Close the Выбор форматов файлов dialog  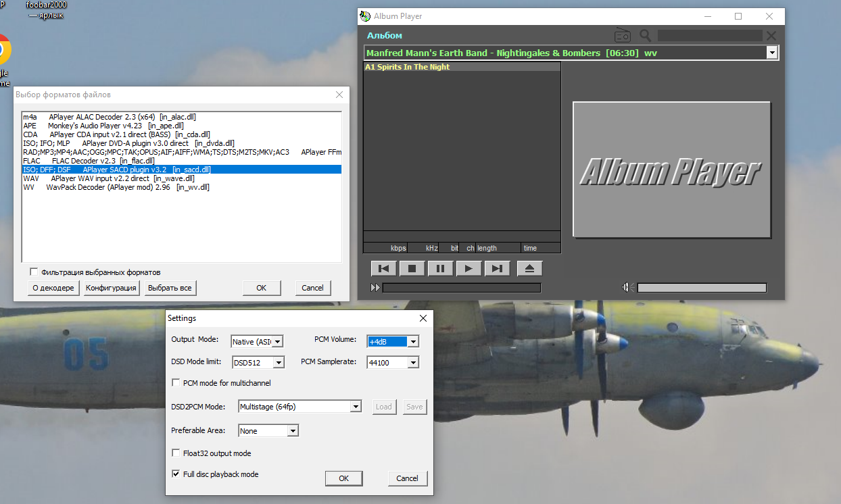[339, 95]
